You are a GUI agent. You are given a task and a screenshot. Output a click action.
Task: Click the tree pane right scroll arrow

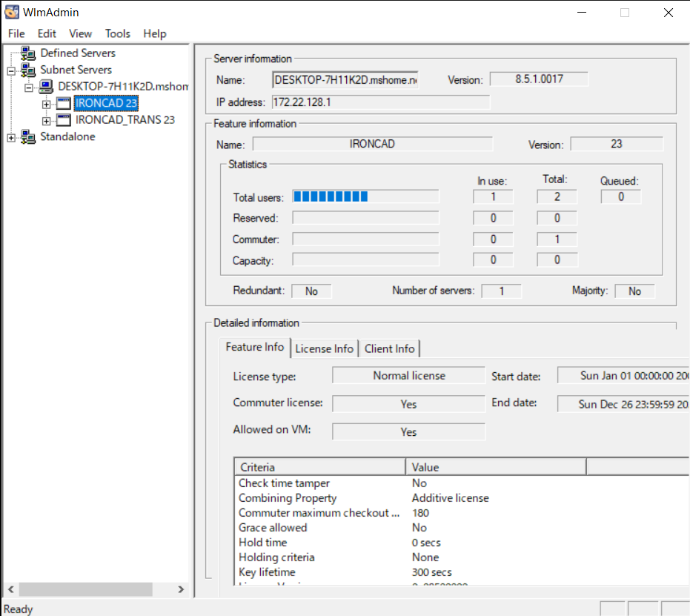(x=180, y=589)
